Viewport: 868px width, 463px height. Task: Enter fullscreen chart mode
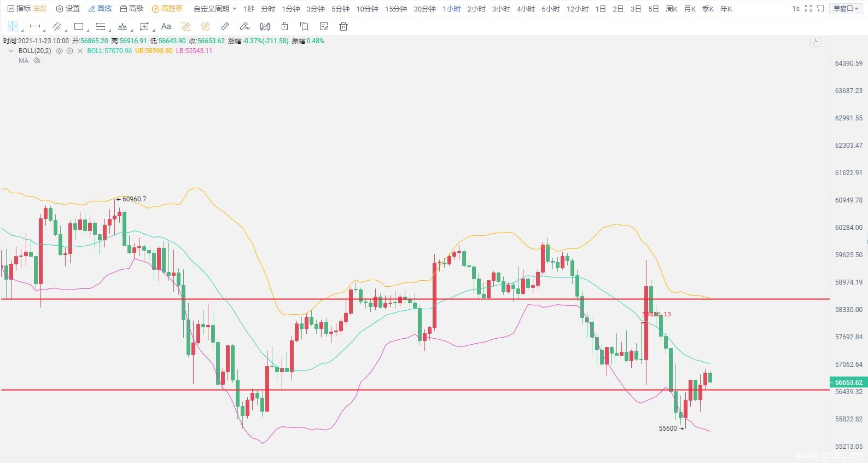tap(808, 9)
